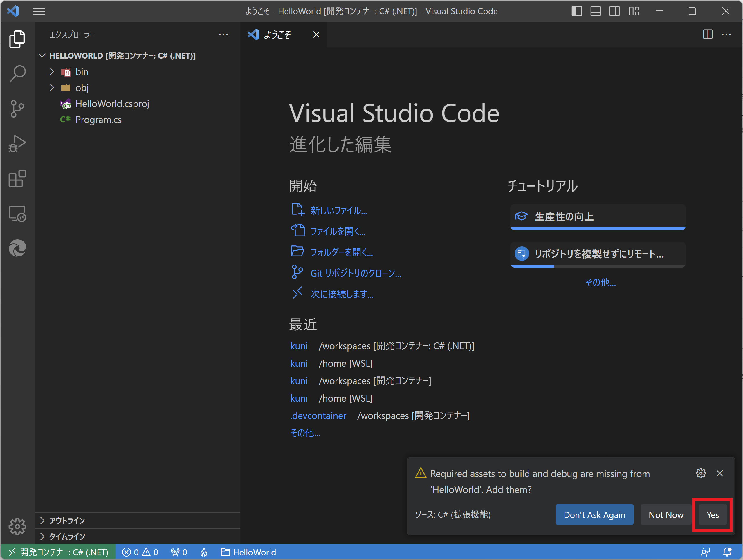
Task: Open editor more actions menu
Action: click(x=726, y=34)
